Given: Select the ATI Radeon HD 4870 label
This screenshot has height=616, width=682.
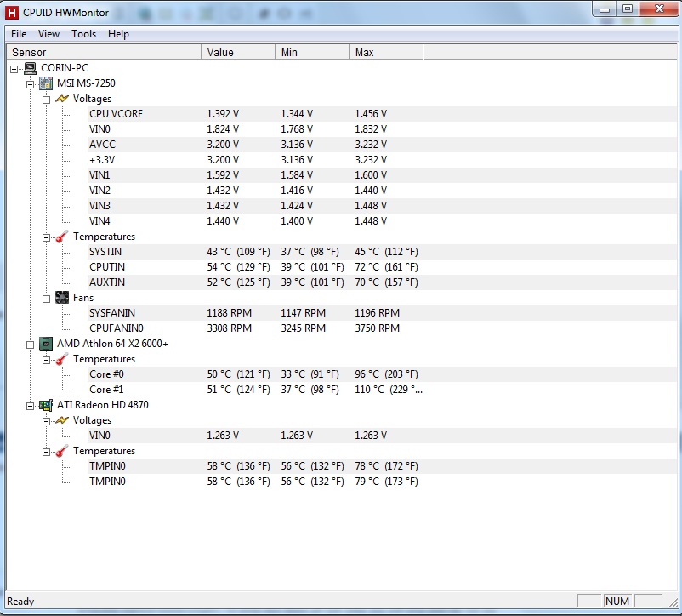Looking at the screenshot, I should tap(103, 405).
